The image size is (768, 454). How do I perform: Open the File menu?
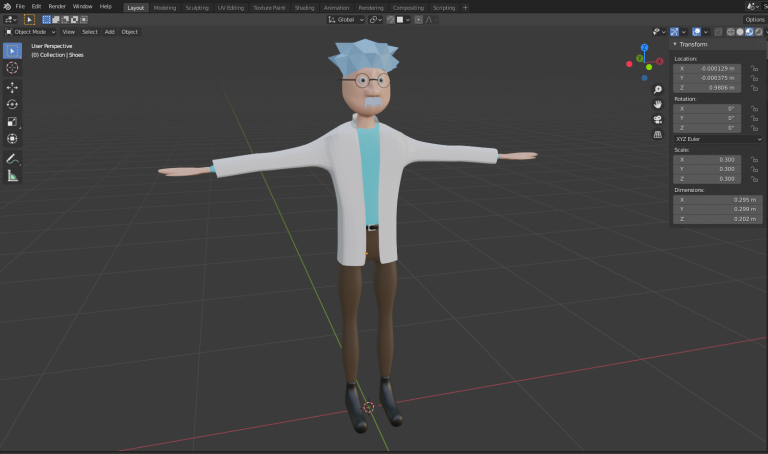(20, 7)
